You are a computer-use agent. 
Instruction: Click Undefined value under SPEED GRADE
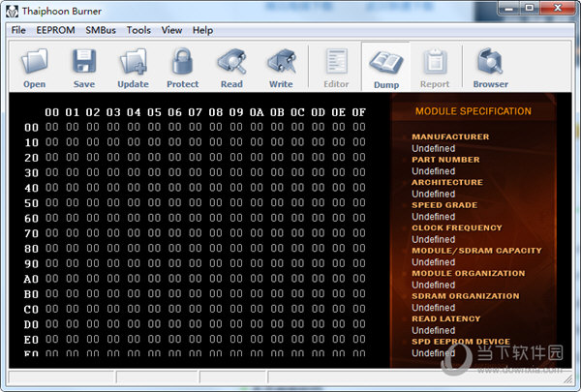(x=433, y=217)
